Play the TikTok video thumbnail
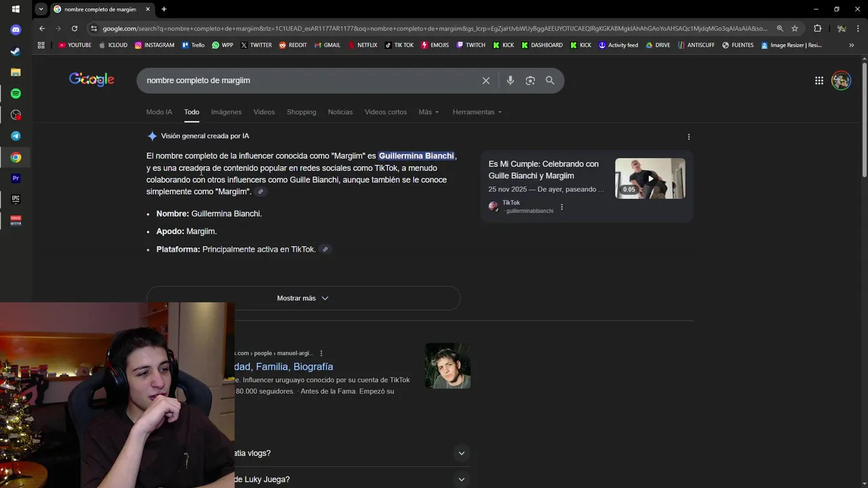 pos(650,179)
